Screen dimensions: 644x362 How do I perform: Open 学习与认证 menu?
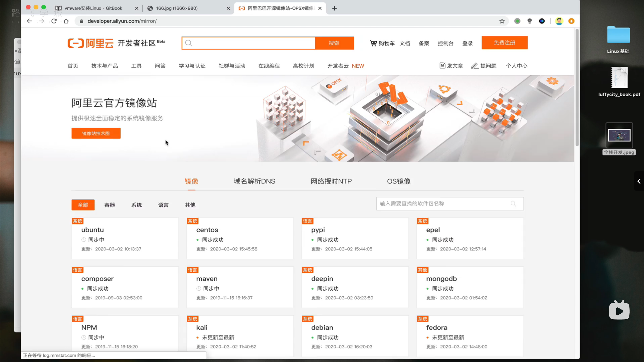(x=192, y=66)
